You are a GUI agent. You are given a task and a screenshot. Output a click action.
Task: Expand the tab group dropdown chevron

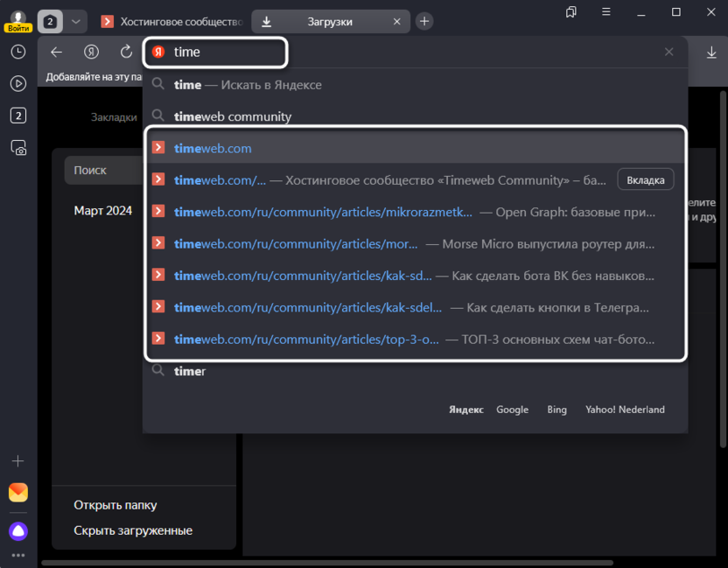point(75,21)
